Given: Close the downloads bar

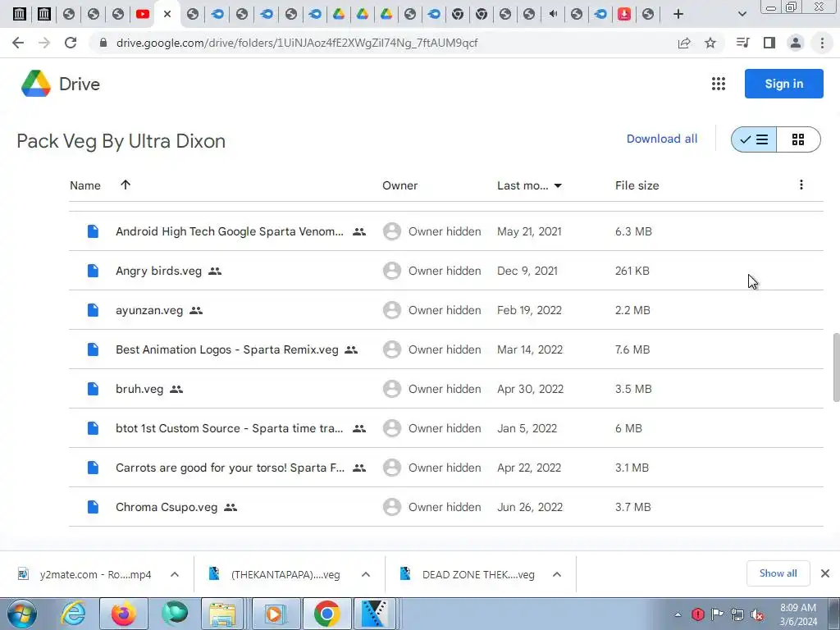Looking at the screenshot, I should tap(825, 573).
